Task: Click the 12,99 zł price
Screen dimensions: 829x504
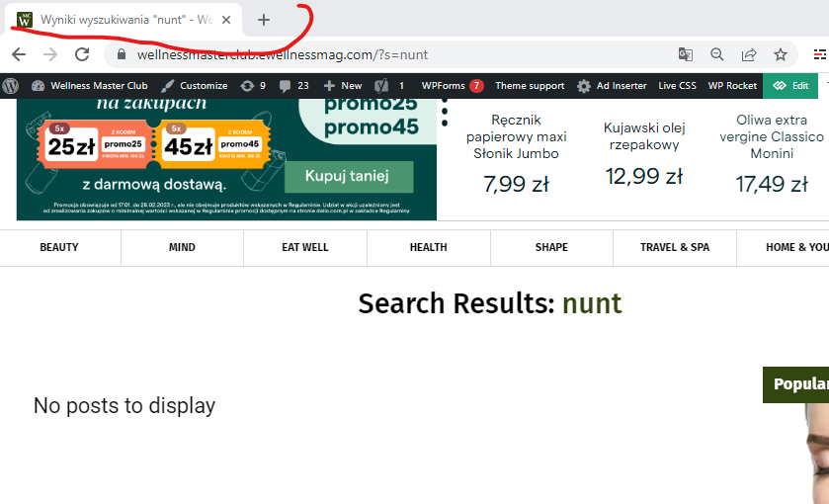Action: (x=644, y=176)
